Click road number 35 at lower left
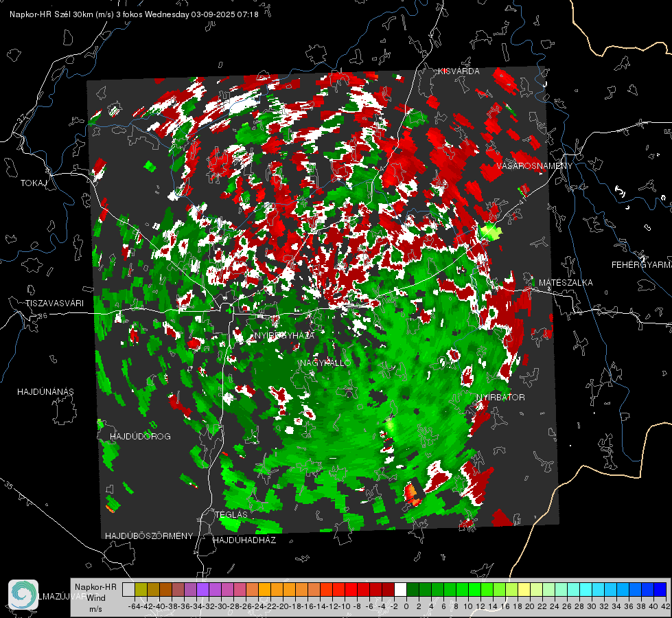The height and width of the screenshot is (618, 672). [9, 485]
